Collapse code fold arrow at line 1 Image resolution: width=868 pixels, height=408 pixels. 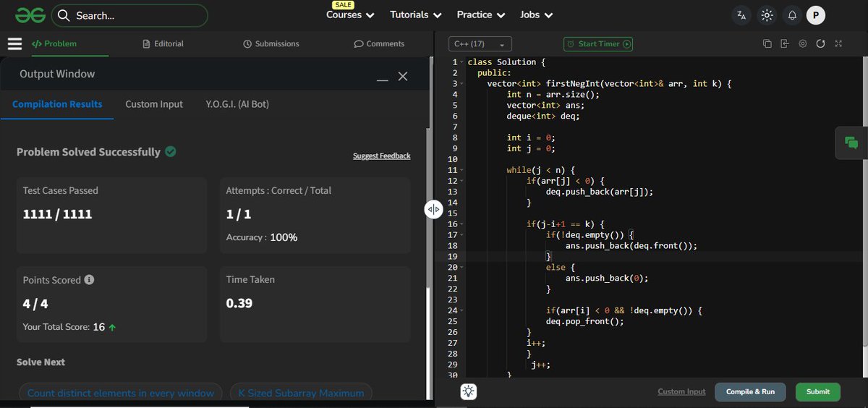(x=462, y=62)
